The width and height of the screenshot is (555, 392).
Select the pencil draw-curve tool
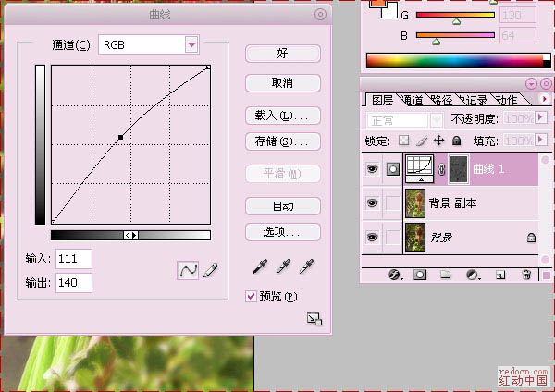tap(211, 271)
